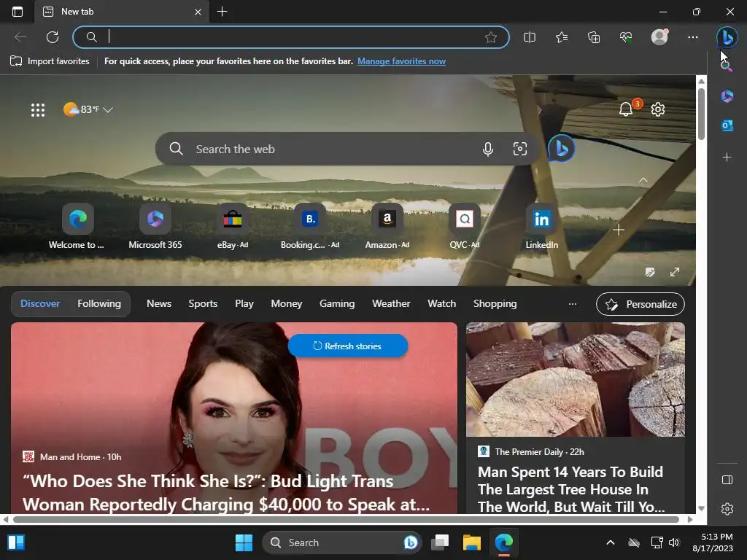Viewport: 747px width, 560px height.
Task: Open split screen view
Action: (530, 37)
